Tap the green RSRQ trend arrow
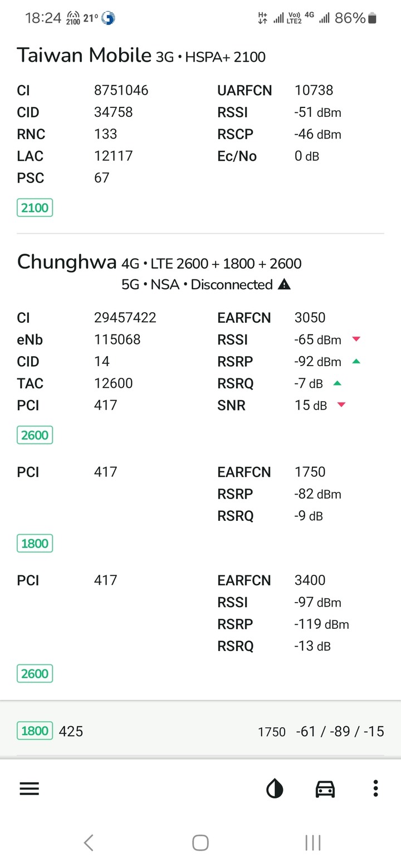This screenshot has height=868, width=401. (337, 383)
